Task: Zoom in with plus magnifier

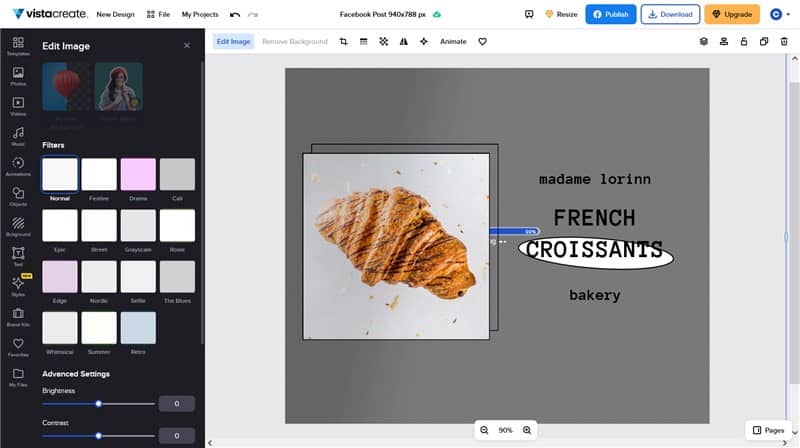Action: click(527, 430)
